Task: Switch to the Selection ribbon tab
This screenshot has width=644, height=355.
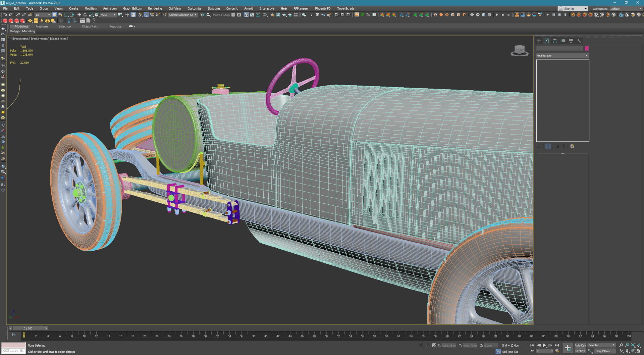Action: click(x=65, y=26)
